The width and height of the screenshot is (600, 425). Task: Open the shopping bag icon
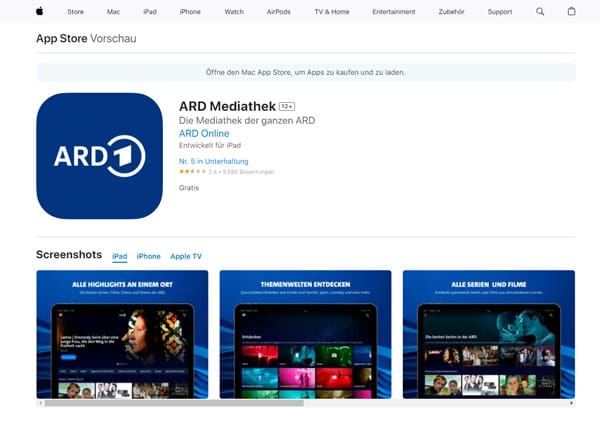coord(571,11)
